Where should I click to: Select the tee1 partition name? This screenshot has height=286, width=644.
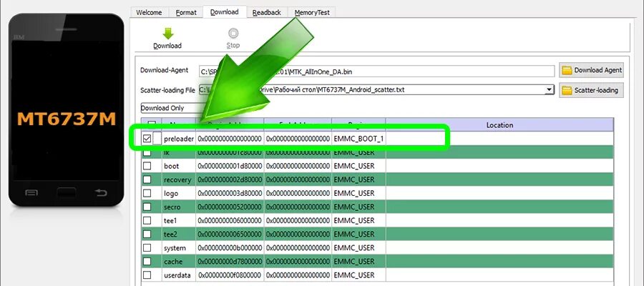170,221
